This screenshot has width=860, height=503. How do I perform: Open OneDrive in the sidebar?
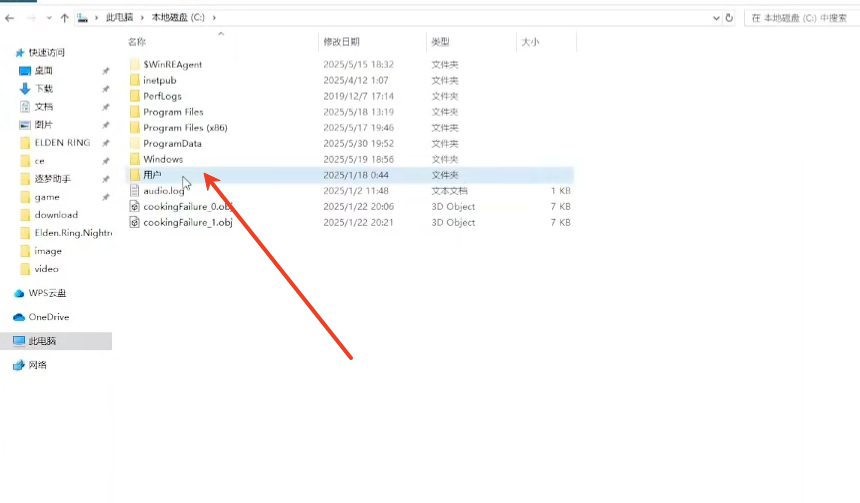(48, 317)
